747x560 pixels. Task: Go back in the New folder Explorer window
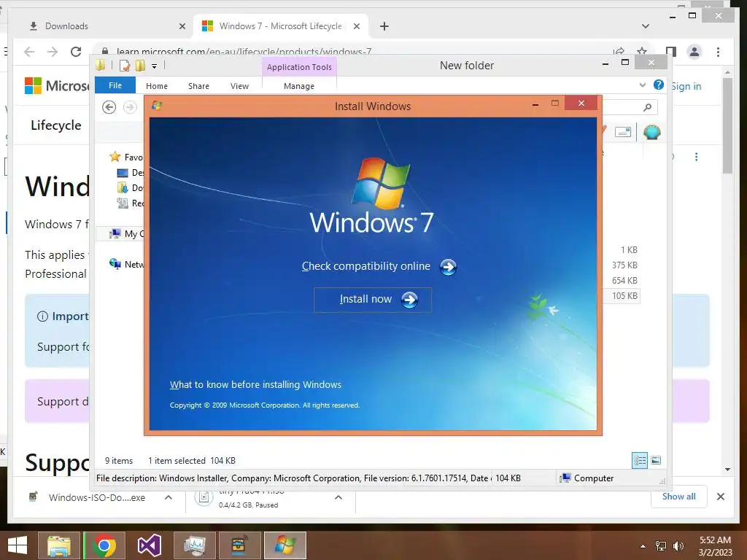(109, 107)
